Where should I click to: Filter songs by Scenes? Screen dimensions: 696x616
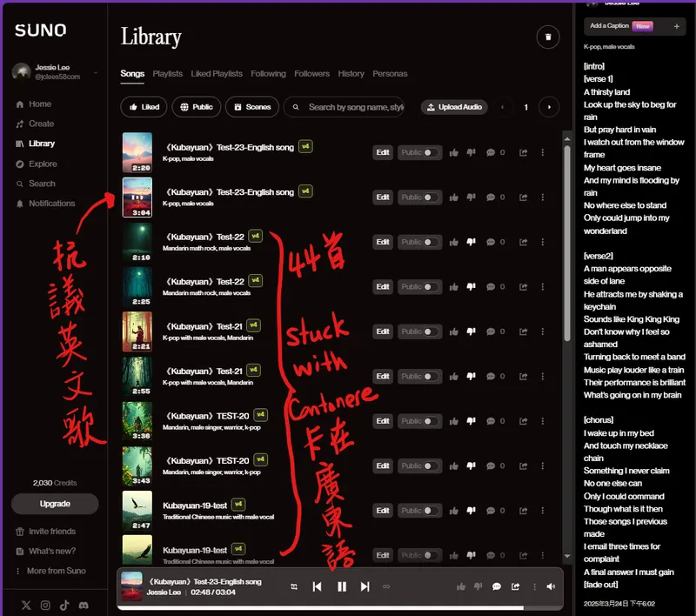click(252, 107)
